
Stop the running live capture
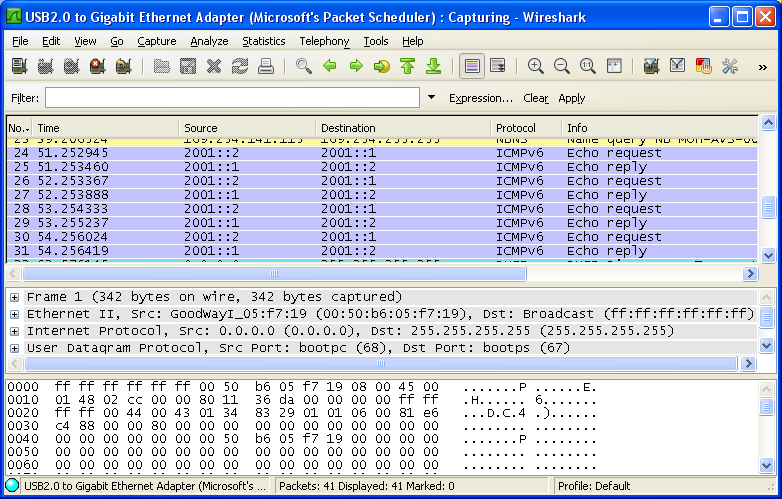(97, 66)
